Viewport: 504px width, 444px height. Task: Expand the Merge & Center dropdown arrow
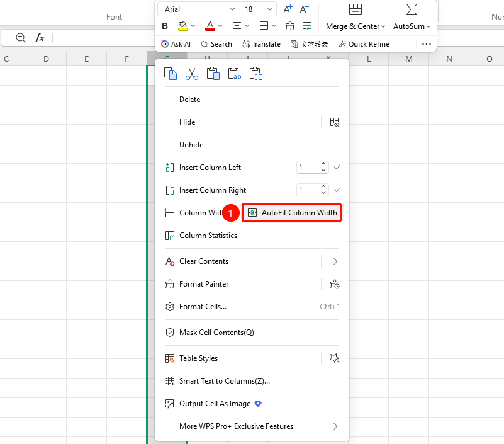pyautogui.click(x=383, y=26)
